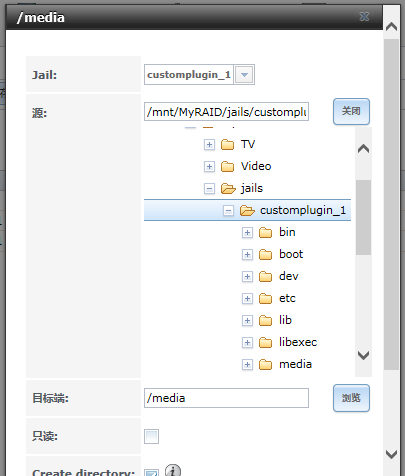Click the dev folder icon
The width and height of the screenshot is (405, 476).
pos(266,276)
